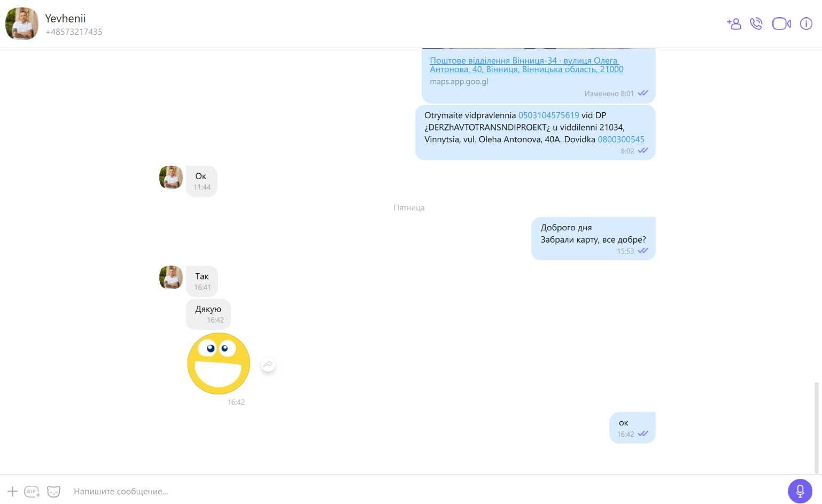This screenshot has height=504, width=822.
Task: Click Yevhenii's avatar beside 'Ок' message
Action: click(x=171, y=177)
